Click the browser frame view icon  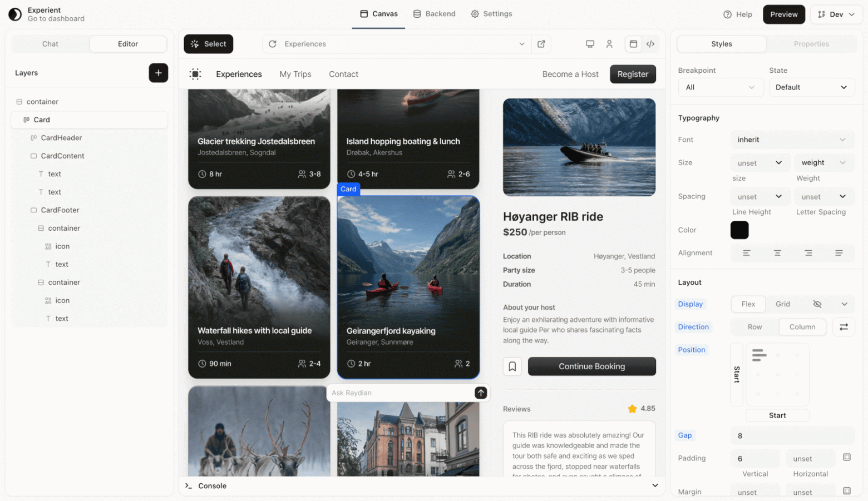pos(633,43)
